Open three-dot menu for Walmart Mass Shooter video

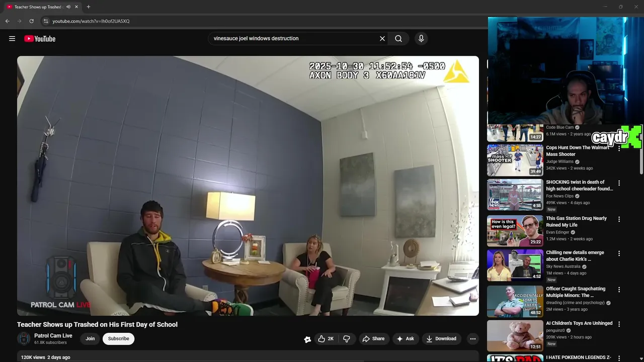(619, 149)
